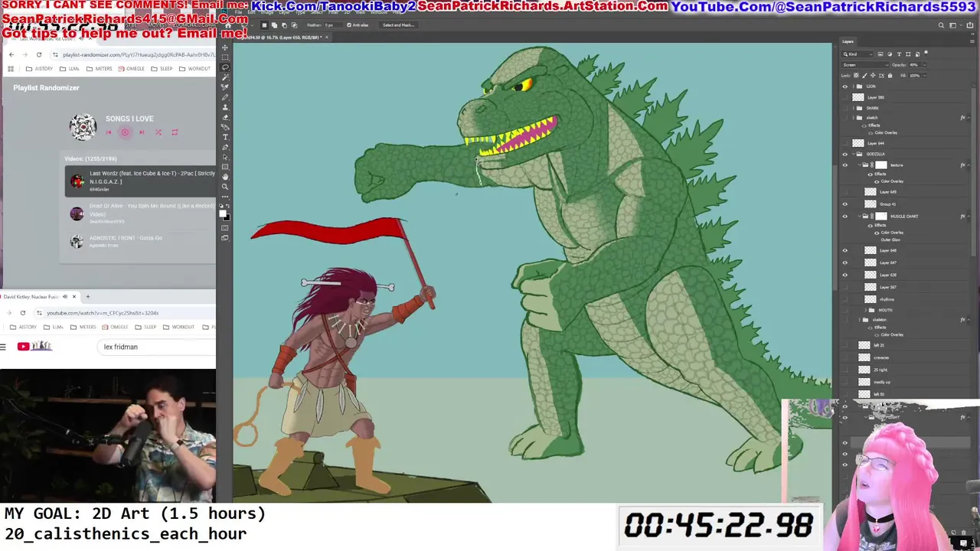Choose the Subtract from Selection option icon
The width and height of the screenshot is (980, 551).
coord(284,25)
